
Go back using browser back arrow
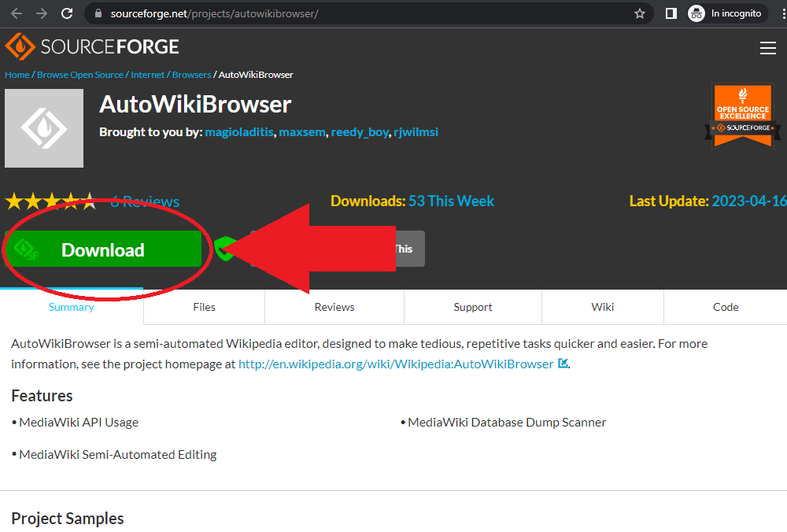click(17, 13)
